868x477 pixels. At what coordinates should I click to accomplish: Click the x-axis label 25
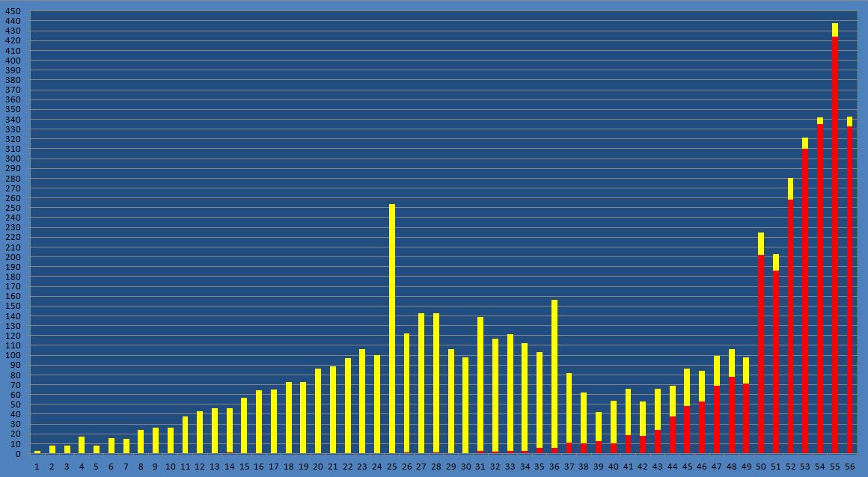392,467
